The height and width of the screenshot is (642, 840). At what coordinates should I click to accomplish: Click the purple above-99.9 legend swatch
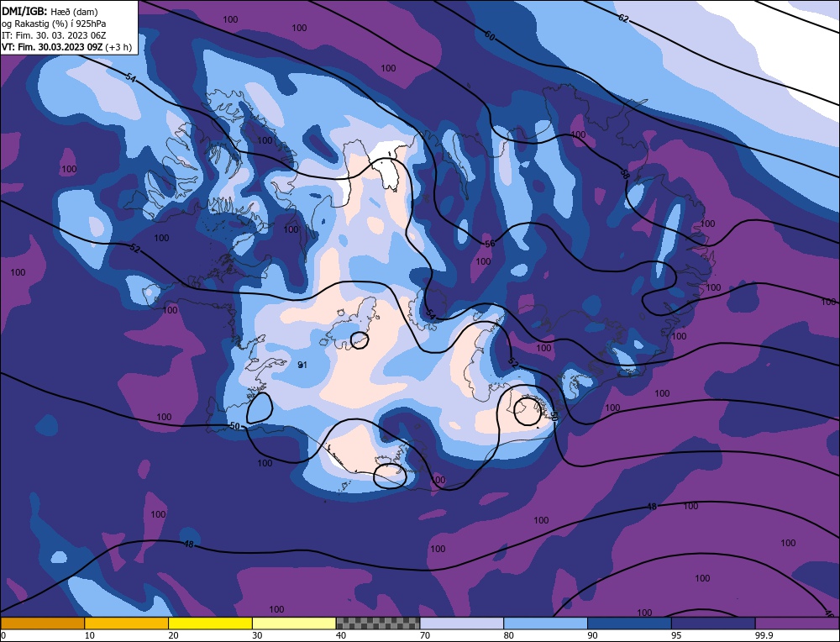click(797, 624)
